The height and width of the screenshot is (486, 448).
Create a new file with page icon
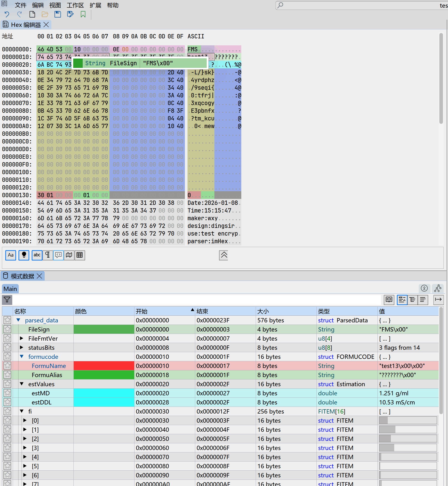(x=32, y=15)
